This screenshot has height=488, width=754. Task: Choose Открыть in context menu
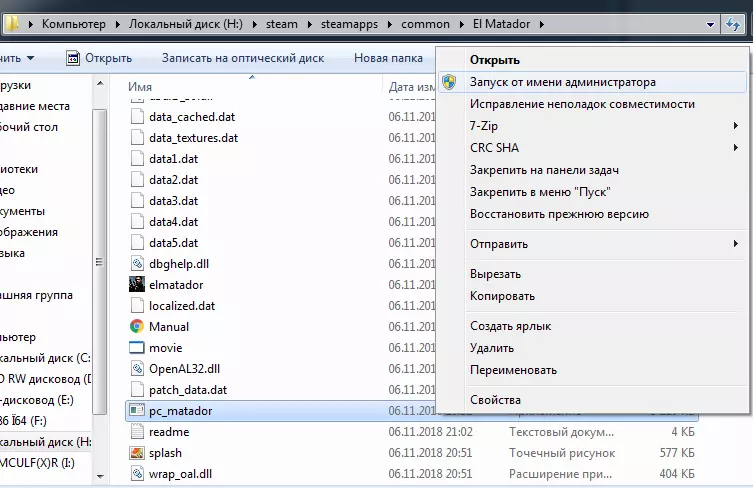coord(592,60)
